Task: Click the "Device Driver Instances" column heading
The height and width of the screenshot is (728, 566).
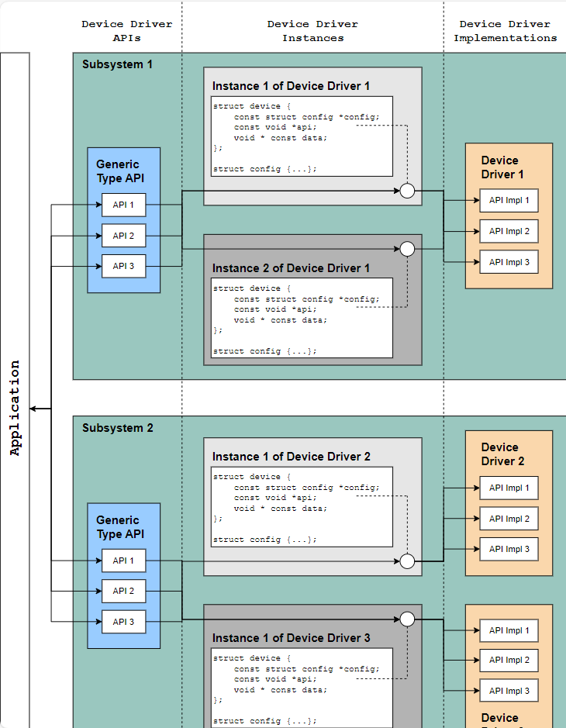Action: (x=312, y=31)
